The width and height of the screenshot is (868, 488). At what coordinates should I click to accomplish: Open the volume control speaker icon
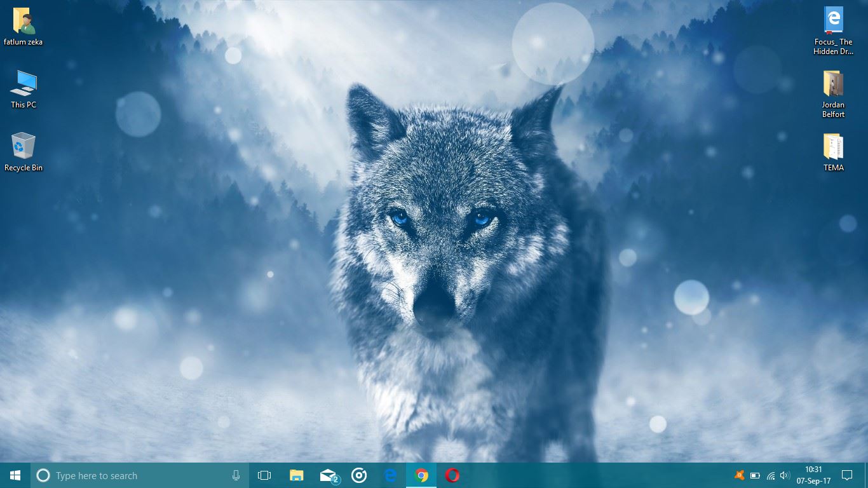[x=785, y=475]
